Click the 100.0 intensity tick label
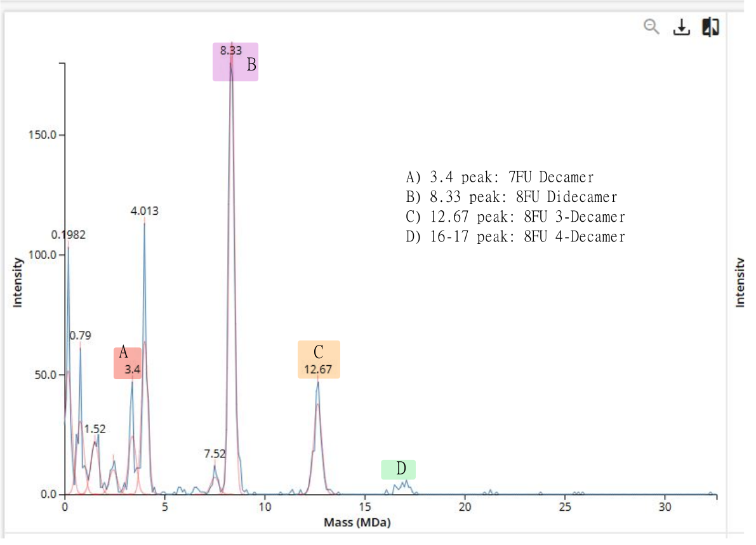756x545 pixels. tap(43, 255)
